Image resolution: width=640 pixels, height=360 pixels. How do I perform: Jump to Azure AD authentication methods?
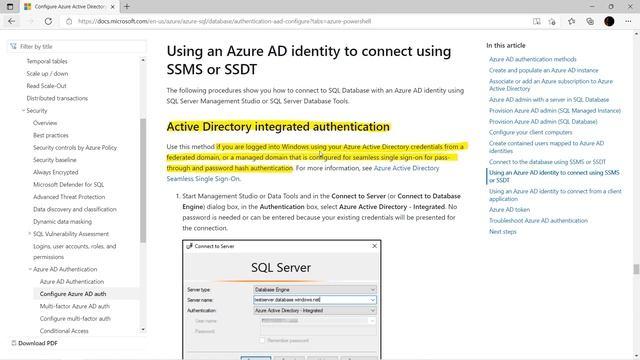(x=533, y=59)
